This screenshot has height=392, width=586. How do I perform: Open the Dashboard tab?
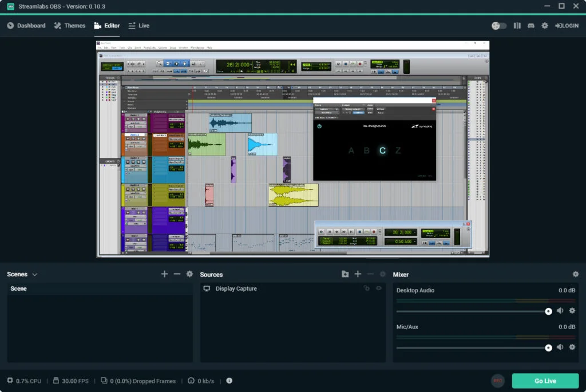point(26,25)
